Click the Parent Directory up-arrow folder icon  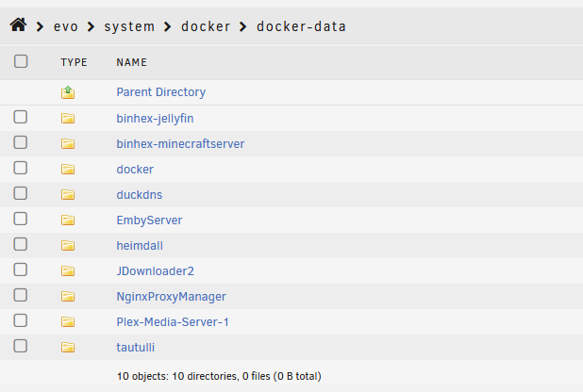click(x=68, y=92)
